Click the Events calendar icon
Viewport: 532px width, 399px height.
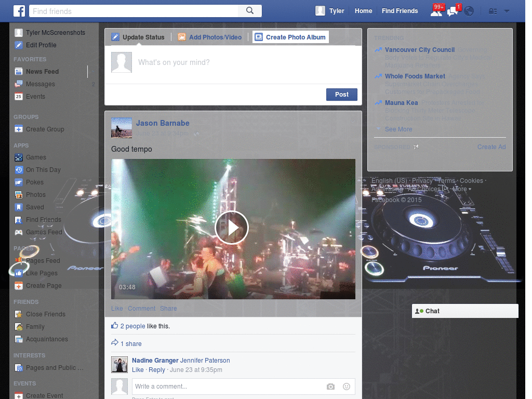click(x=19, y=97)
